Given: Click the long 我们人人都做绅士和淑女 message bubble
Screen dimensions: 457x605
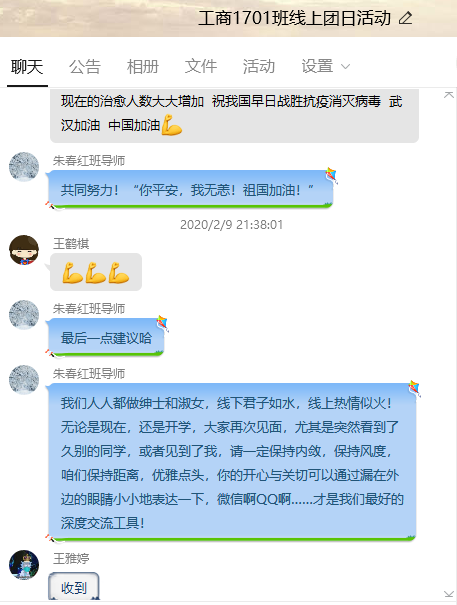Looking at the screenshot, I should click(x=232, y=462).
